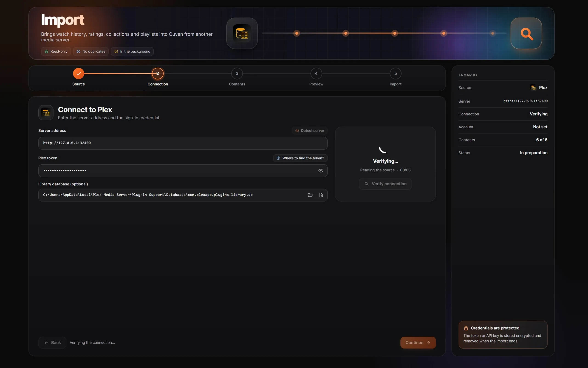Viewport: 588px width, 368px height.
Task: Open folder browser for library database
Action: (310, 195)
